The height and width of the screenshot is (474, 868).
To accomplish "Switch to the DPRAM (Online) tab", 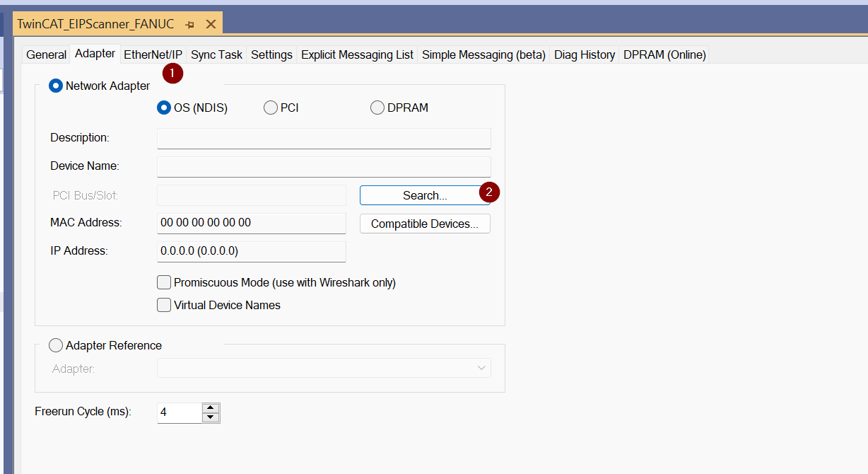I will [x=664, y=54].
